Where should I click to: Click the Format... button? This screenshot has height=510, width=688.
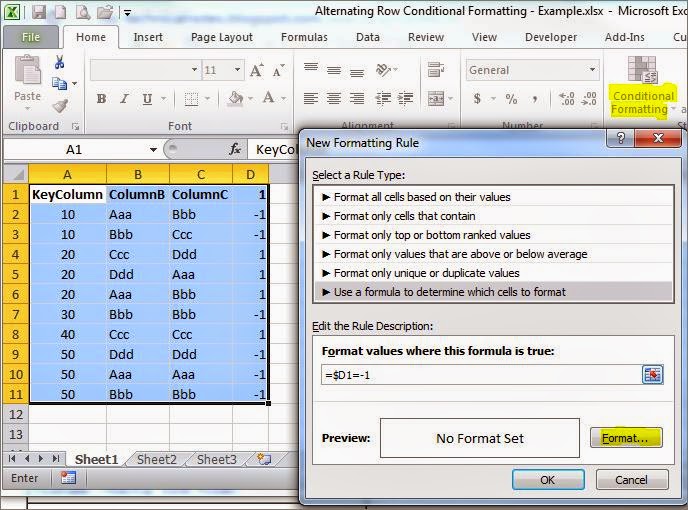626,438
